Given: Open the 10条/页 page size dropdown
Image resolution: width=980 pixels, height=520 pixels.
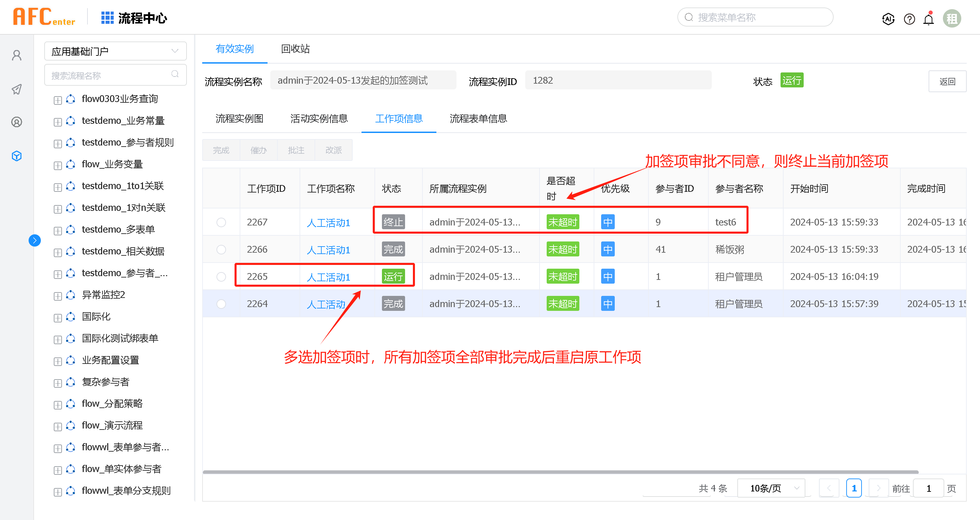Looking at the screenshot, I should pyautogui.click(x=772, y=488).
